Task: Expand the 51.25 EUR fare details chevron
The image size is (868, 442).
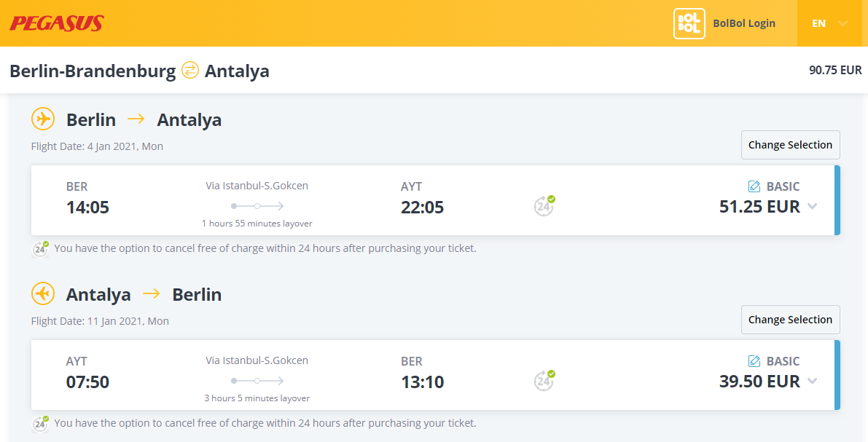Action: point(812,206)
